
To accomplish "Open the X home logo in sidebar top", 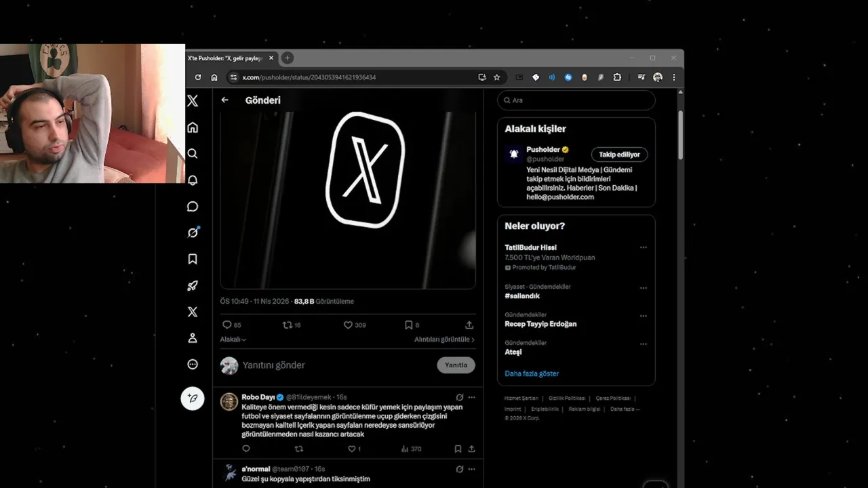I will click(193, 101).
